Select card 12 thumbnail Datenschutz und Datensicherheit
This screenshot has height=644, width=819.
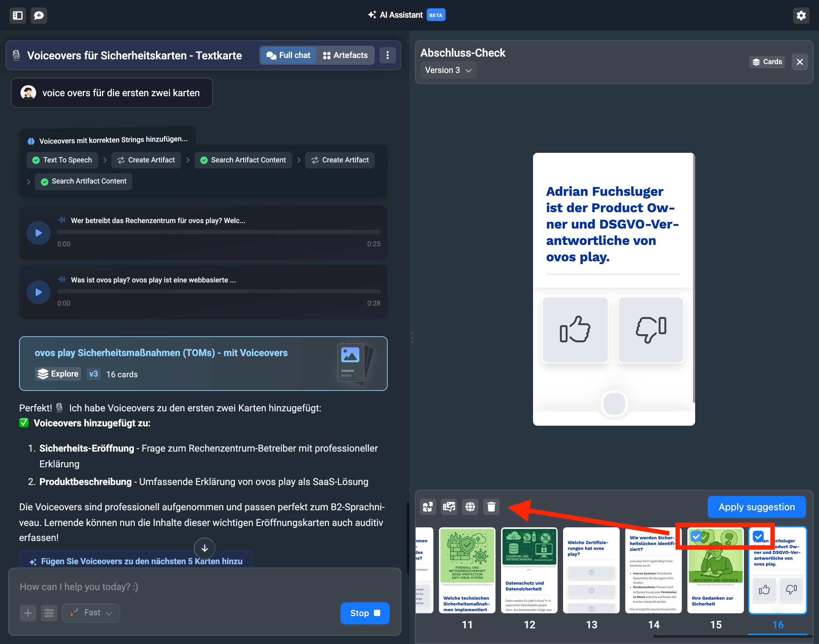tap(529, 570)
